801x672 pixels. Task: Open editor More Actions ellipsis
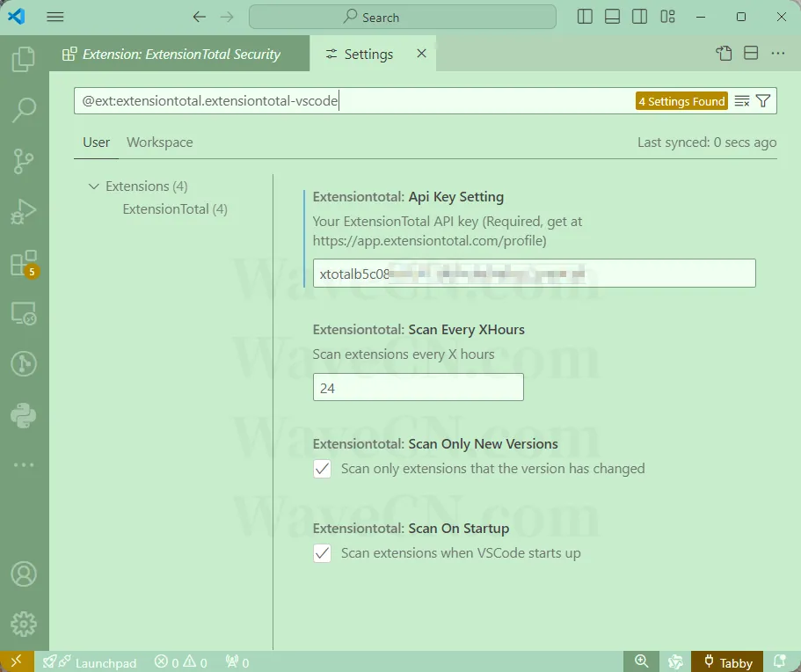tap(778, 53)
